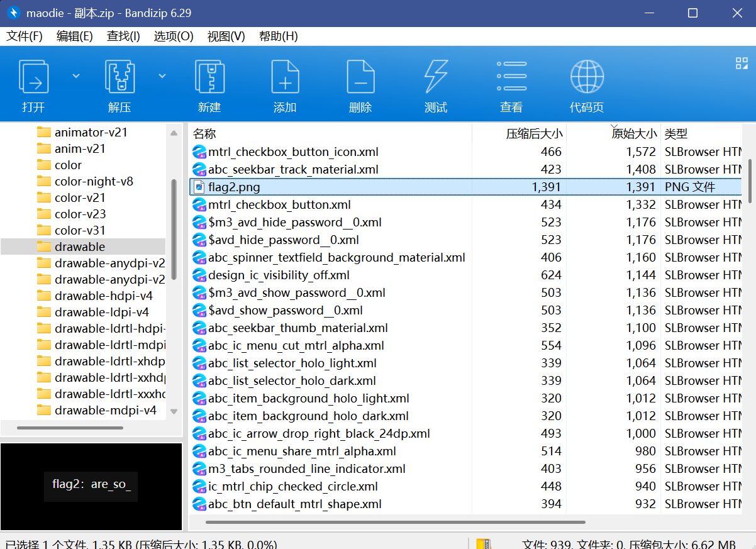This screenshot has height=549, width=756.
Task: Run the Test (测试) archive icon
Action: pos(436,77)
